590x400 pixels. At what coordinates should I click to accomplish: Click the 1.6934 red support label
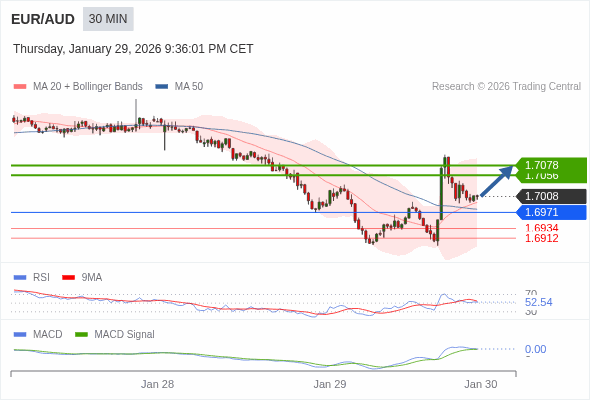[x=541, y=228]
